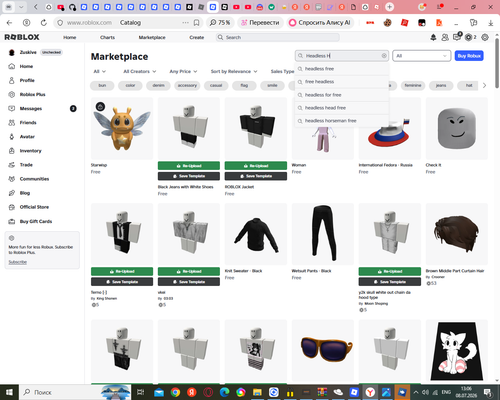
Task: Bookmark this page in address bar
Action: (197, 23)
